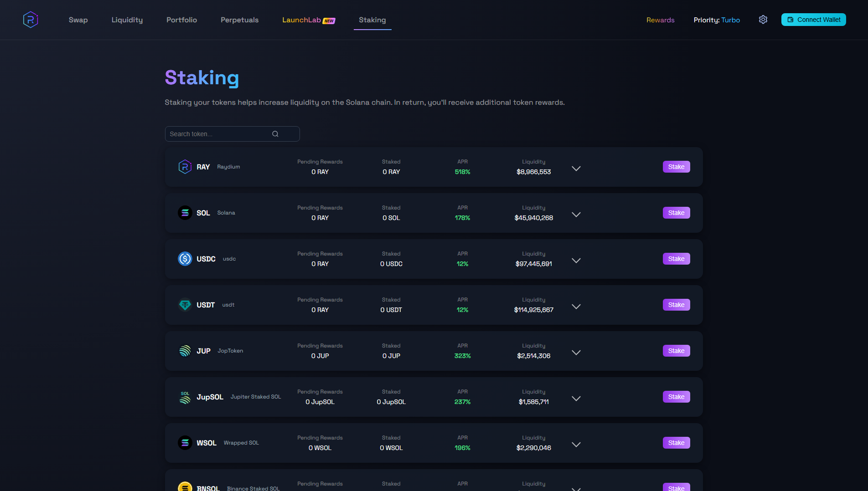Screen dimensions: 868x491
Task: Expand the JUP staking row chevron
Action: click(x=576, y=353)
